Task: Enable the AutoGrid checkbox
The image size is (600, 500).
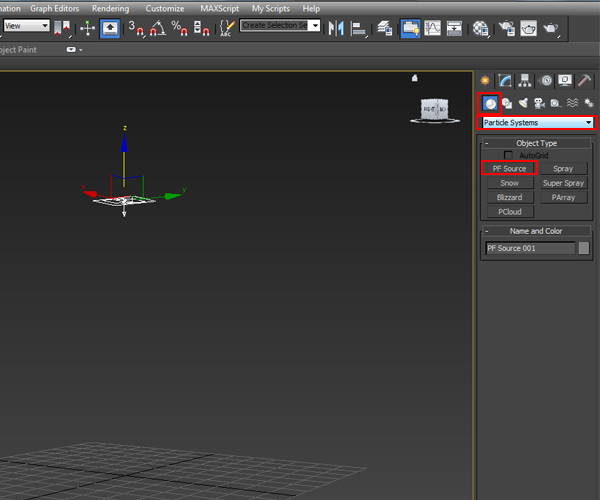Action: [x=508, y=155]
